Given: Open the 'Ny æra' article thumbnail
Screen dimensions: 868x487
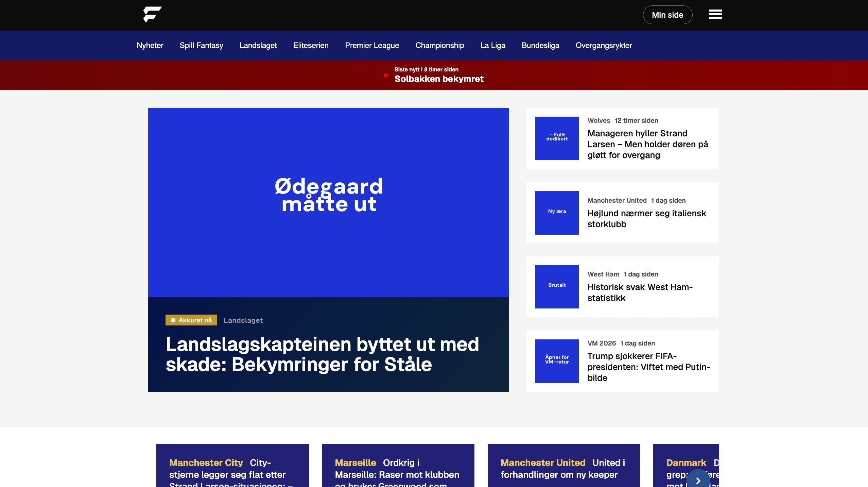Looking at the screenshot, I should point(557,213).
